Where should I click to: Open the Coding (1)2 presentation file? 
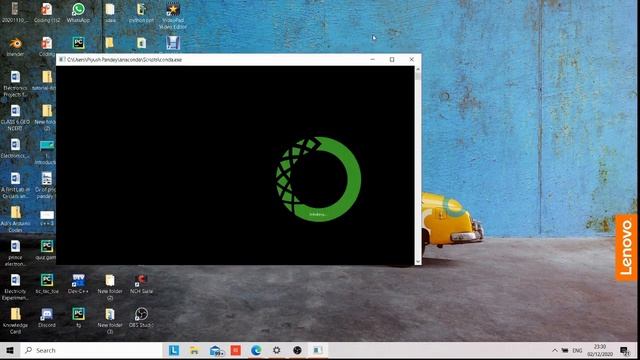47,13
